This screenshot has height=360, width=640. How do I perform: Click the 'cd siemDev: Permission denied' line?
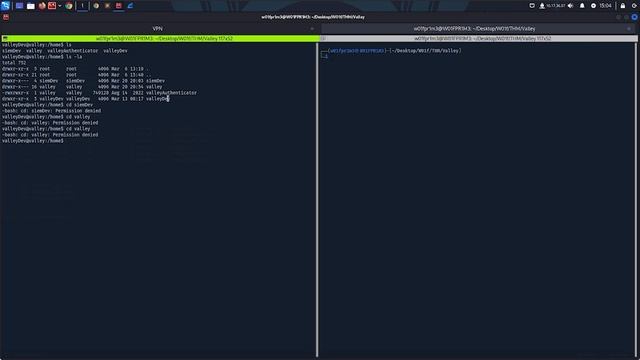[51, 111]
